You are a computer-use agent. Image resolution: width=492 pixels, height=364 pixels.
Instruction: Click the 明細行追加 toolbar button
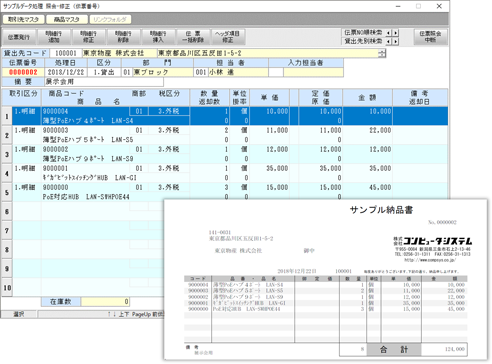(54, 37)
